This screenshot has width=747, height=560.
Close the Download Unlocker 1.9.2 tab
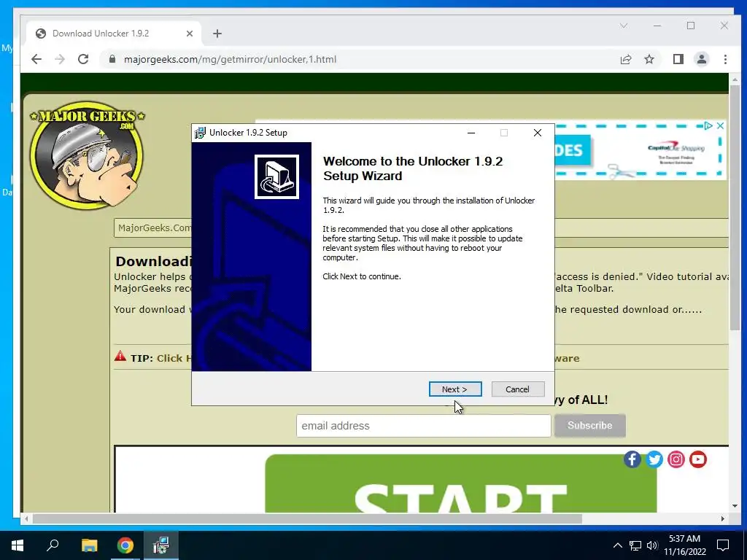click(x=189, y=34)
